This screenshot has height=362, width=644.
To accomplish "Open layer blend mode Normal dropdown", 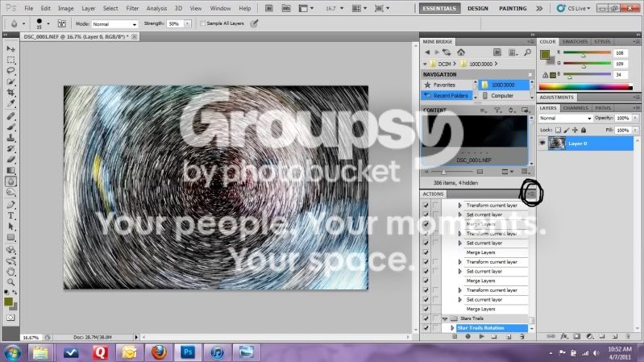I will point(565,119).
